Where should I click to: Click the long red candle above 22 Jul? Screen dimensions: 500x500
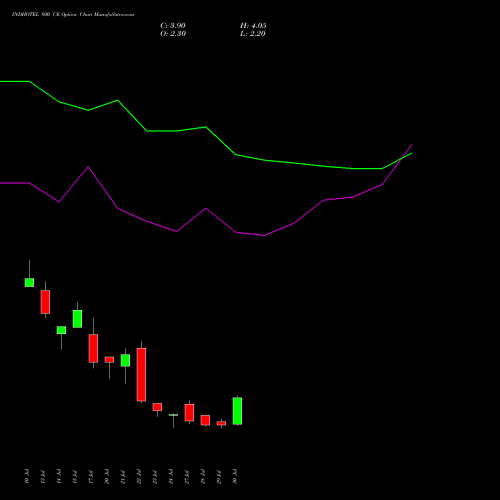tap(141, 374)
